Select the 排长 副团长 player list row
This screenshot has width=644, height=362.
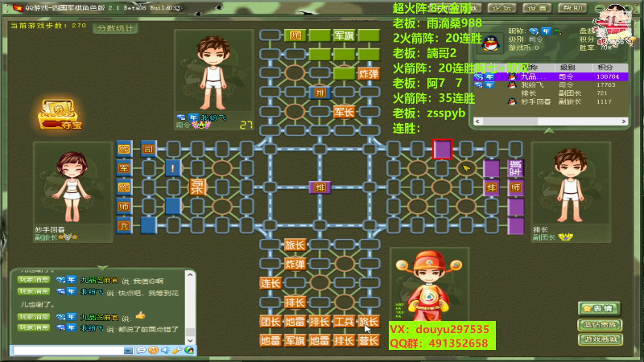(x=551, y=93)
